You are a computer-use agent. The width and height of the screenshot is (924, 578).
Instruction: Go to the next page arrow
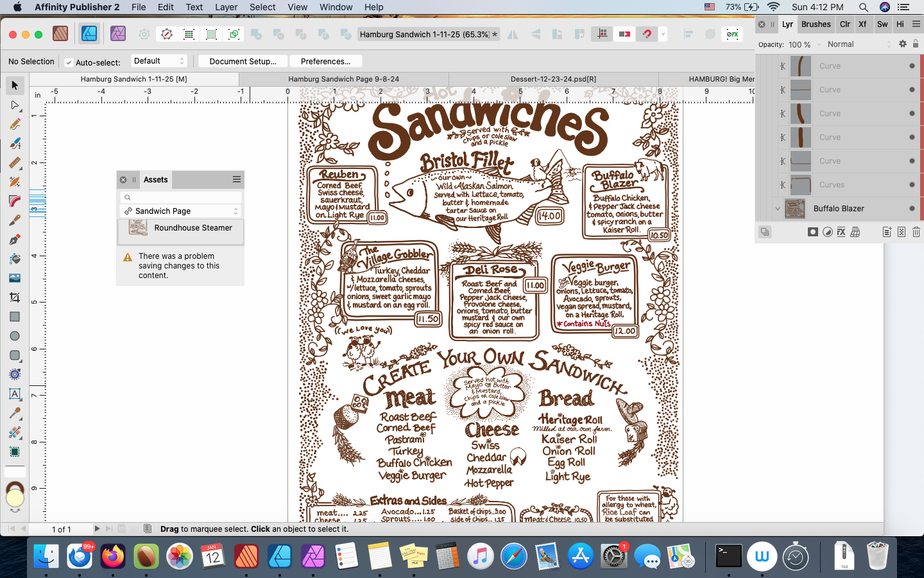point(97,529)
